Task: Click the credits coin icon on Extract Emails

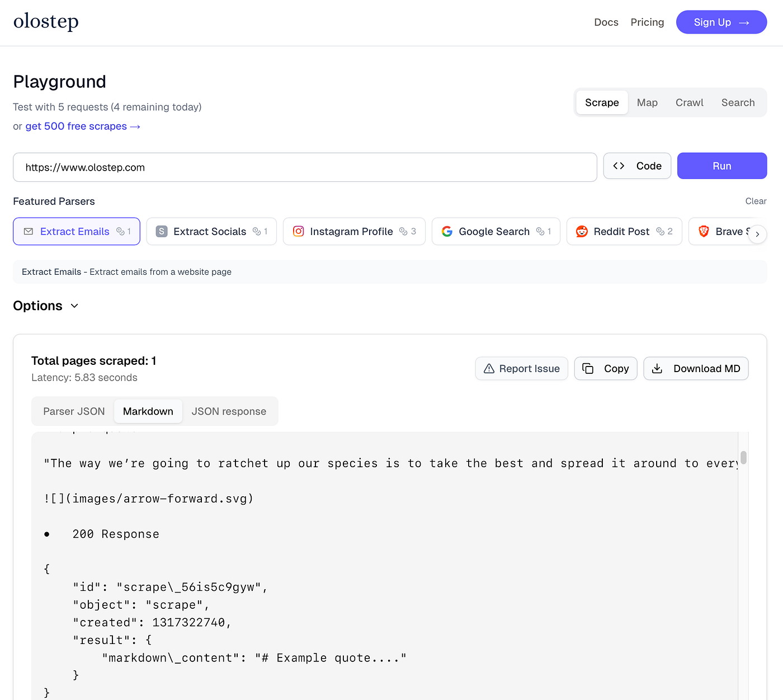Action: (x=120, y=232)
